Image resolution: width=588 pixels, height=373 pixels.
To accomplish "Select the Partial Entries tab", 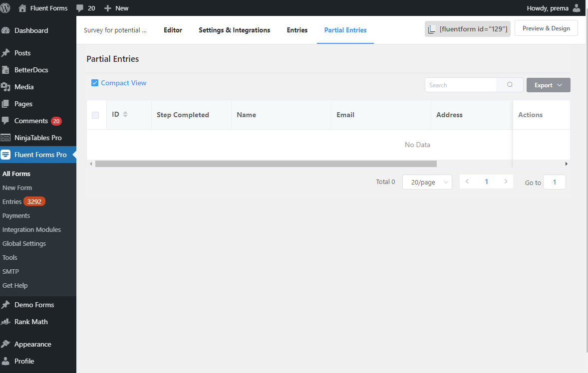I will tap(345, 30).
